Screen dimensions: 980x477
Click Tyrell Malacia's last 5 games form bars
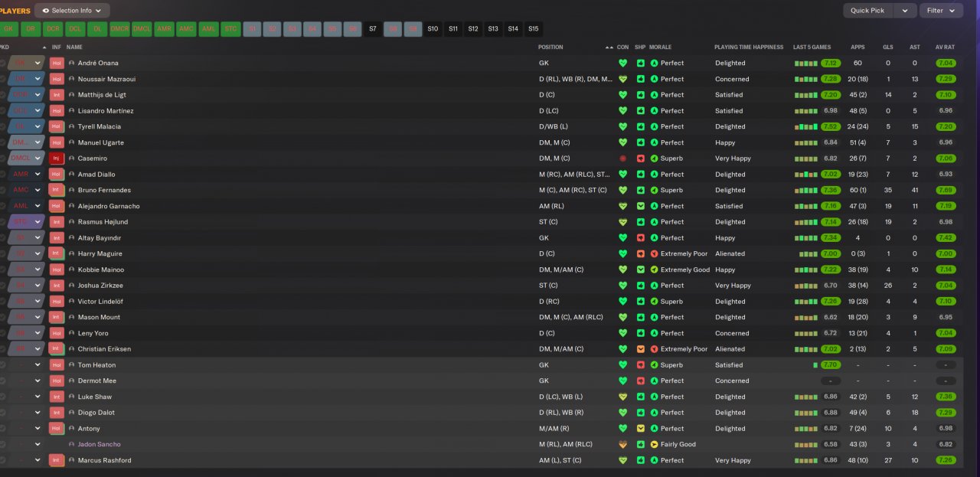[x=806, y=127]
